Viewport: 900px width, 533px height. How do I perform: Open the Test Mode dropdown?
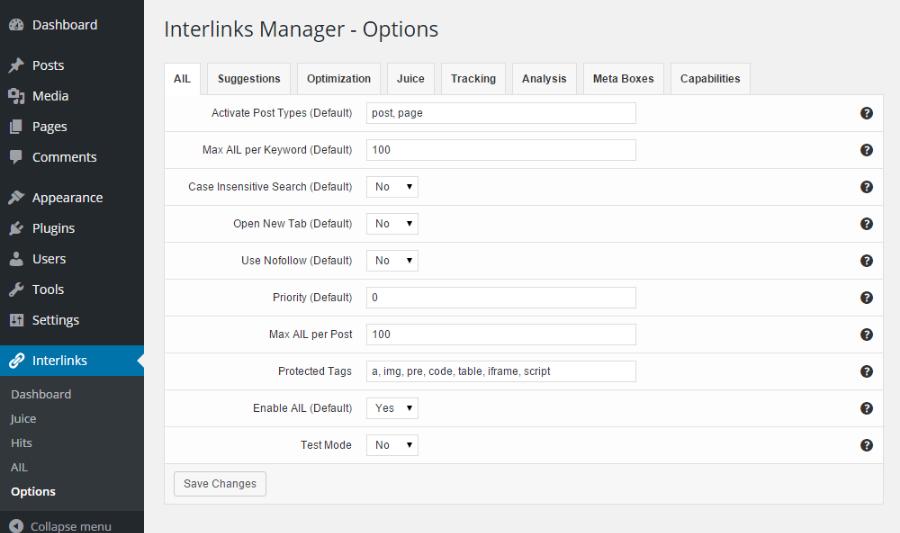coord(392,445)
